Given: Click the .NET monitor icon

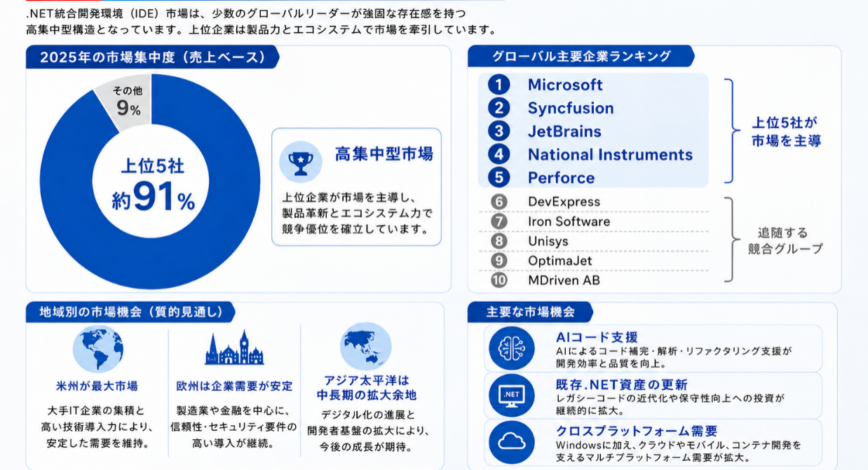Looking at the screenshot, I should tap(512, 395).
